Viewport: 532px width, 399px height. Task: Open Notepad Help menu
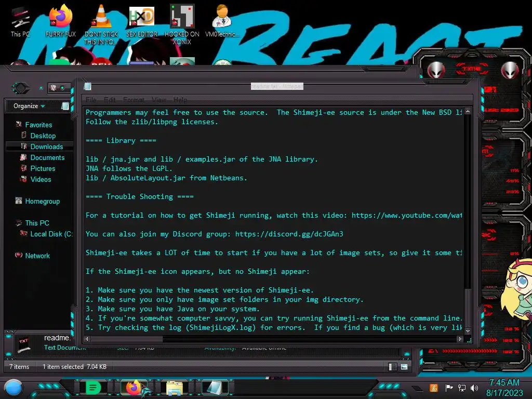[x=180, y=100]
